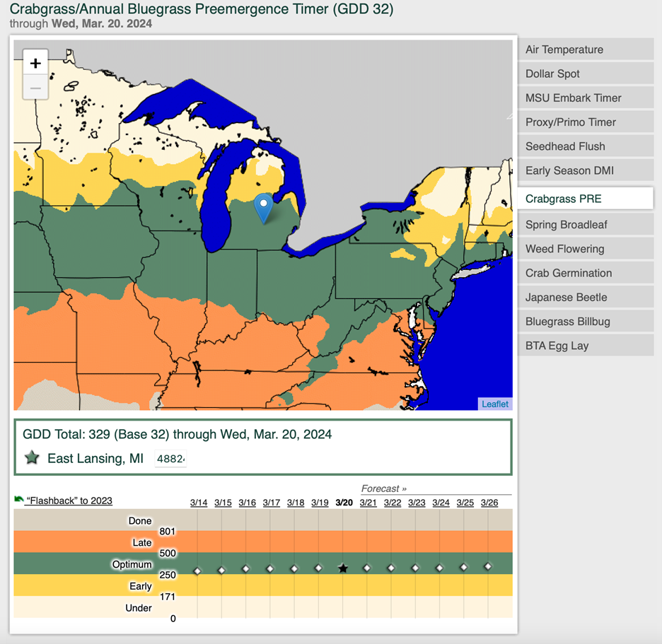Open the Japanese Beetle tracker
Screen dimensions: 662x644
585,297
